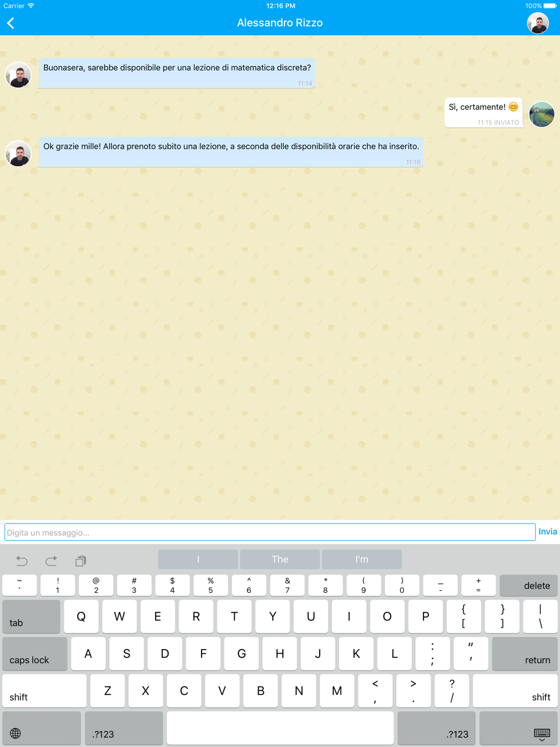This screenshot has width=560, height=747.
Task: Tap the O key
Action: [387, 617]
